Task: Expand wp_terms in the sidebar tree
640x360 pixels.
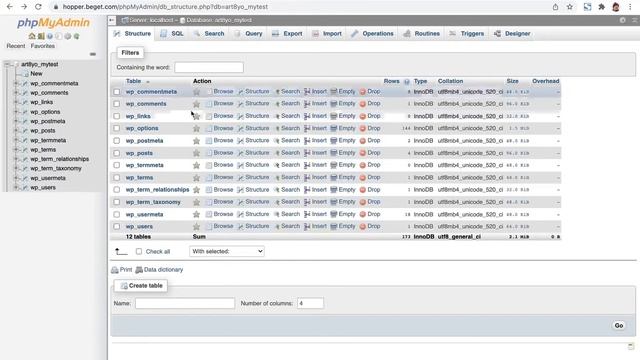Action: (16, 150)
